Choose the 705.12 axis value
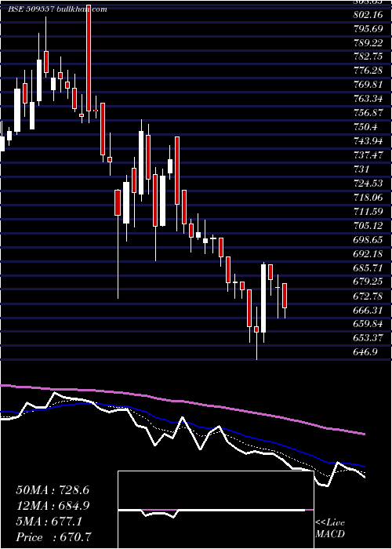392x549 pixels. click(x=368, y=226)
